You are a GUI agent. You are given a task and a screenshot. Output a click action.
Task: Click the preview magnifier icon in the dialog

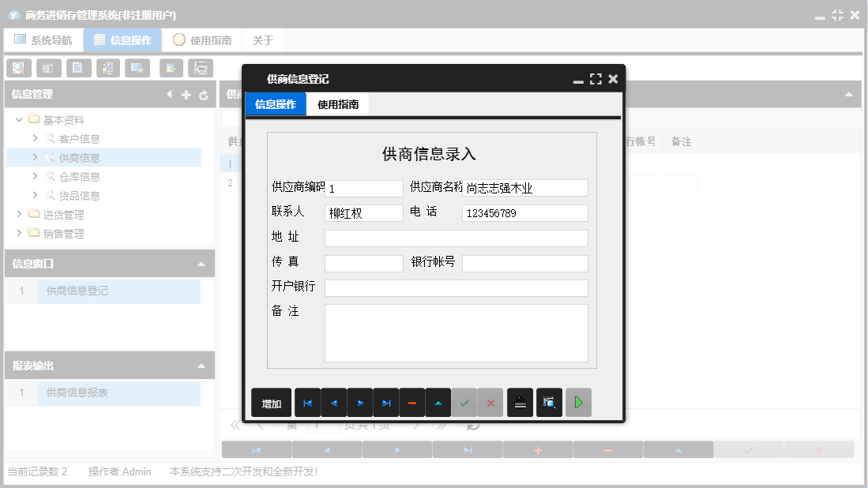549,403
